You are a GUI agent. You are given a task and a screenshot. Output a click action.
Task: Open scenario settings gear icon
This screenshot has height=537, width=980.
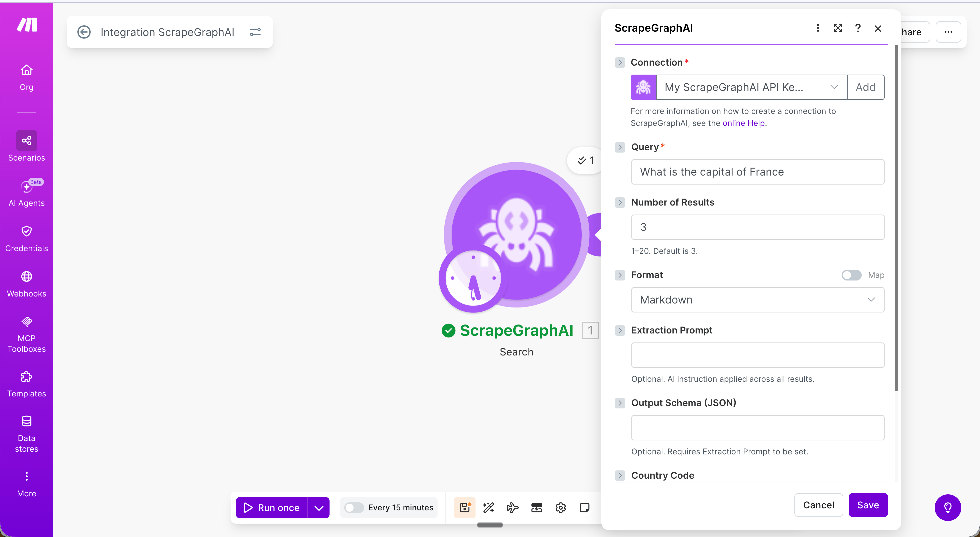pyautogui.click(x=560, y=508)
